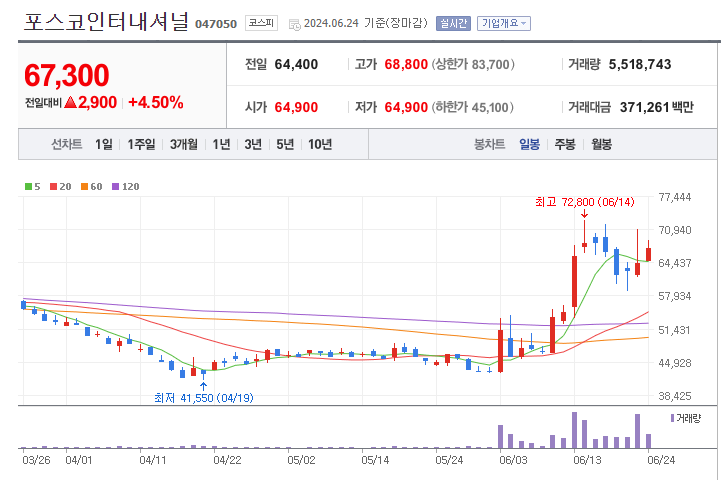The width and height of the screenshot is (721, 480).
Task: Click the calendar clock icon beside the date
Action: point(294,24)
